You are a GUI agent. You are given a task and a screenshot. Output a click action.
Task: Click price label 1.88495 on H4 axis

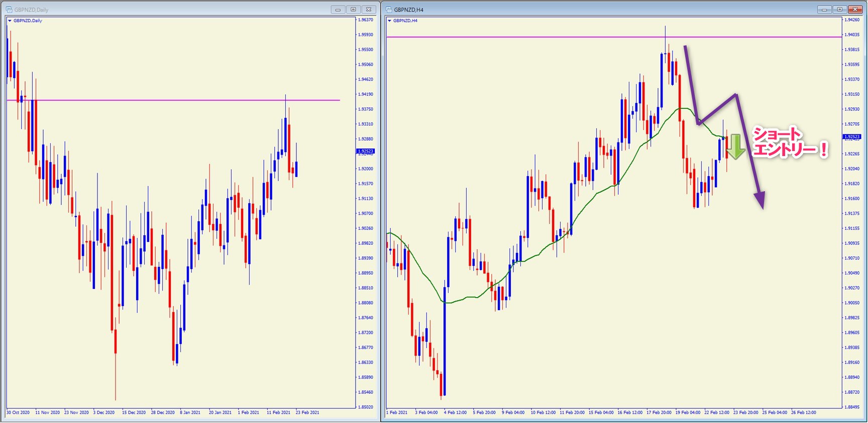852,407
